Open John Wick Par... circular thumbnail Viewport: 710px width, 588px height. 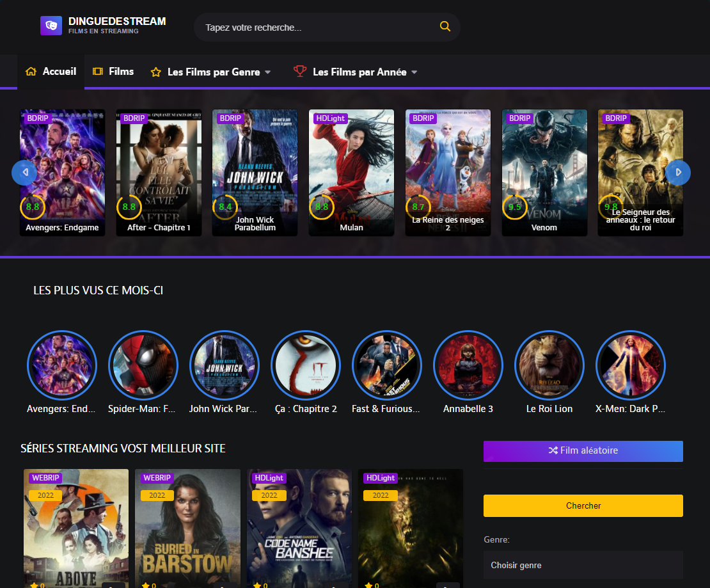click(224, 365)
